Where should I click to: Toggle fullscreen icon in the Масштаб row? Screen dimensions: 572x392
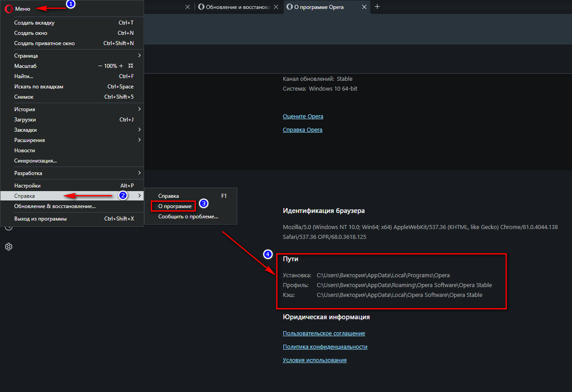tap(131, 66)
